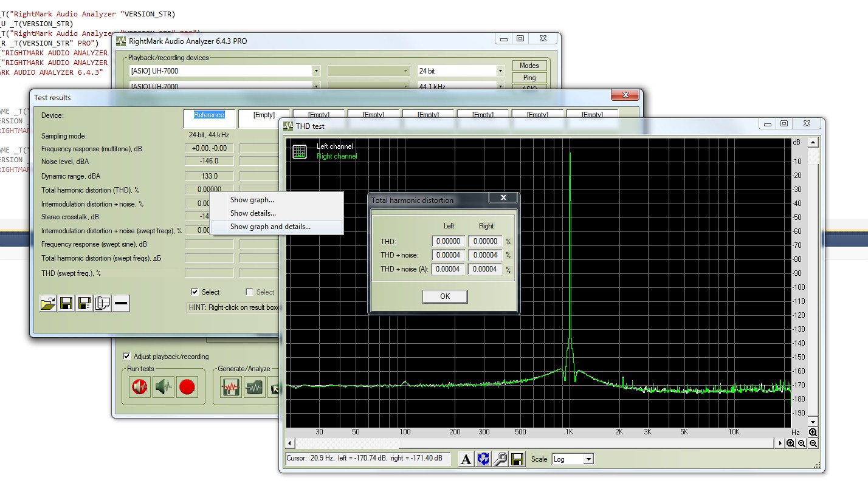
Task: Click the RightMark title bar app icon
Action: coord(122,41)
